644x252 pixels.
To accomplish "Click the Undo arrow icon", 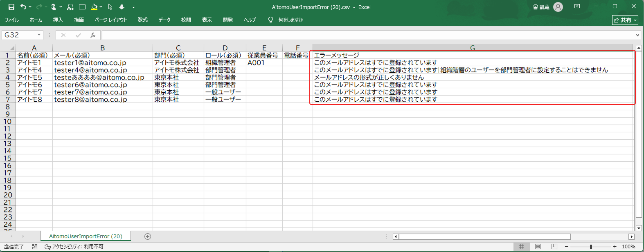I will point(23,7).
